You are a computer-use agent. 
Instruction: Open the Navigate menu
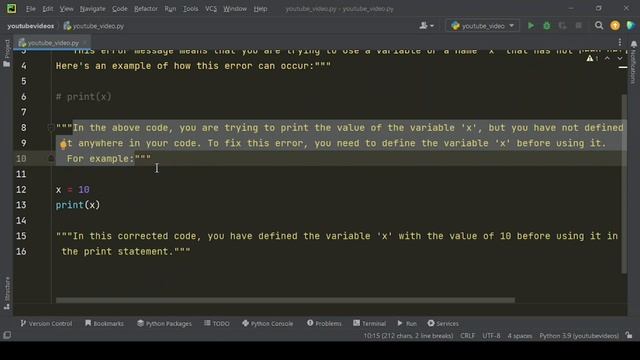coord(92,9)
